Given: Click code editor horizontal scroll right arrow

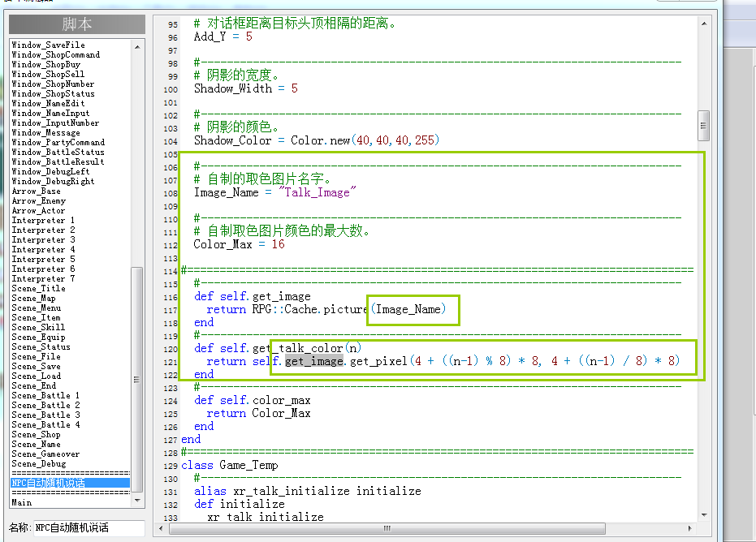Looking at the screenshot, I should [x=690, y=528].
